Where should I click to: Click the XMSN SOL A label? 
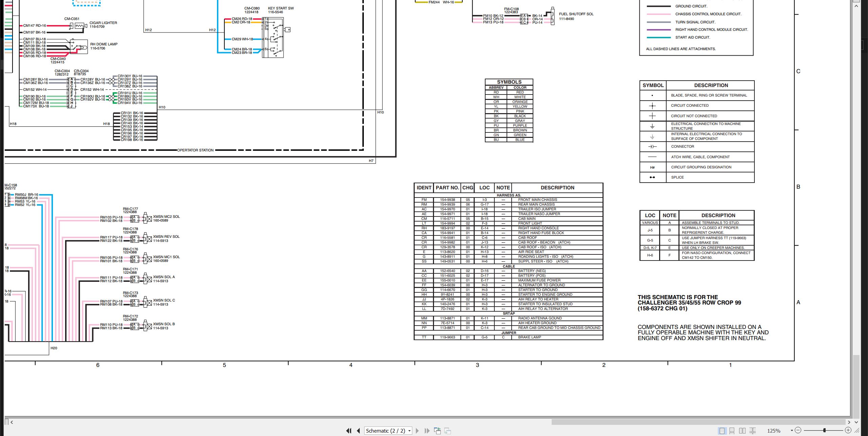(x=164, y=277)
